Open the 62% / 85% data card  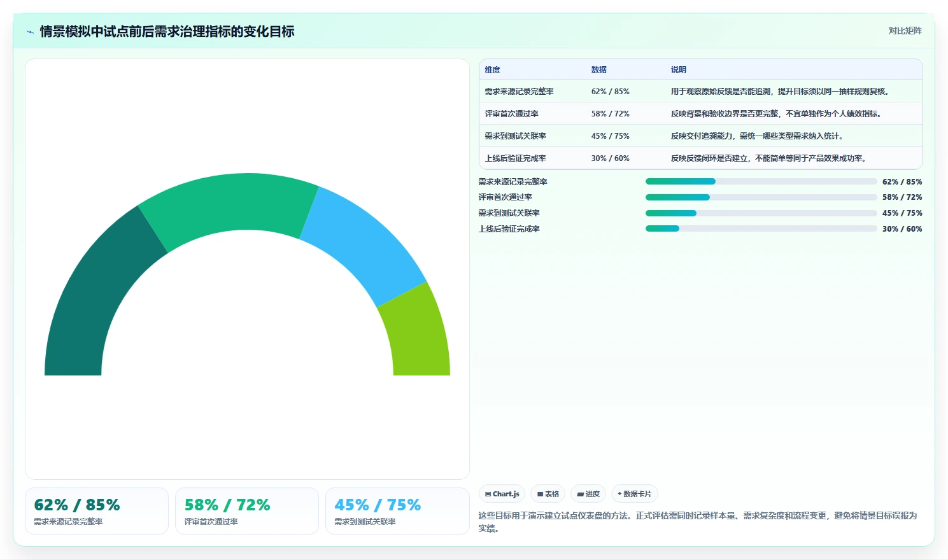click(97, 511)
